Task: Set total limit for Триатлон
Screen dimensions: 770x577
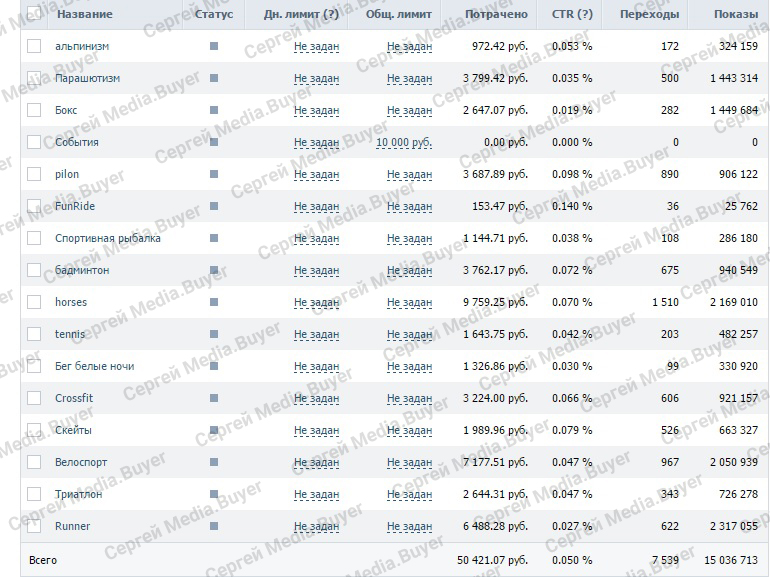Action: 410,495
